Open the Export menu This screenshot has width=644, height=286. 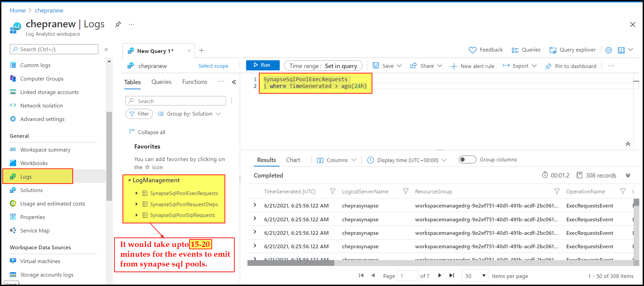[519, 66]
